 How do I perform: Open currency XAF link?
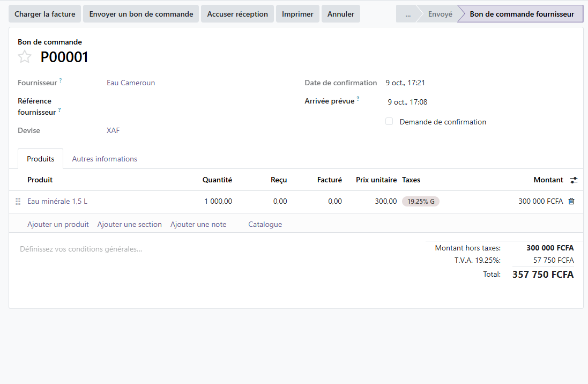(113, 131)
